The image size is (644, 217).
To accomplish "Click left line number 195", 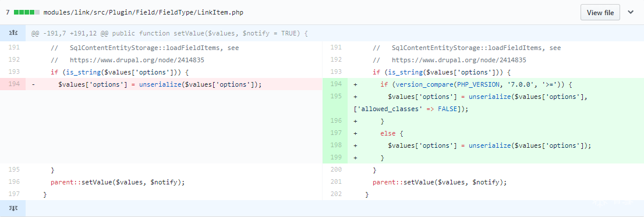I will point(14,170).
